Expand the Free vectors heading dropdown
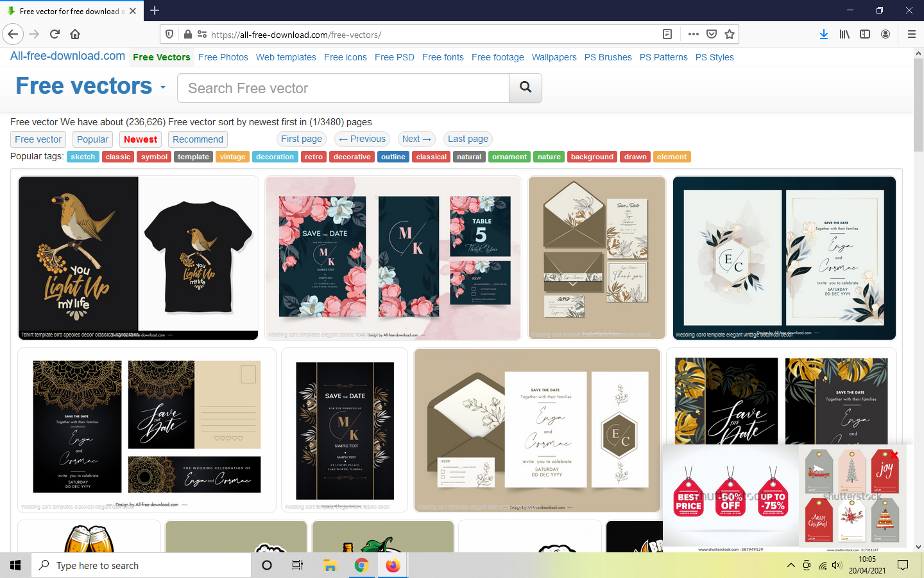Screen dimensions: 924x578 coord(162,87)
